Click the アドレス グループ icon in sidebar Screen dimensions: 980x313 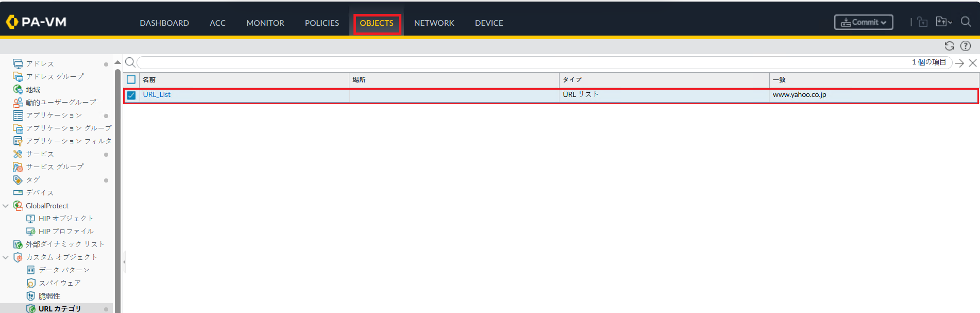(18, 76)
